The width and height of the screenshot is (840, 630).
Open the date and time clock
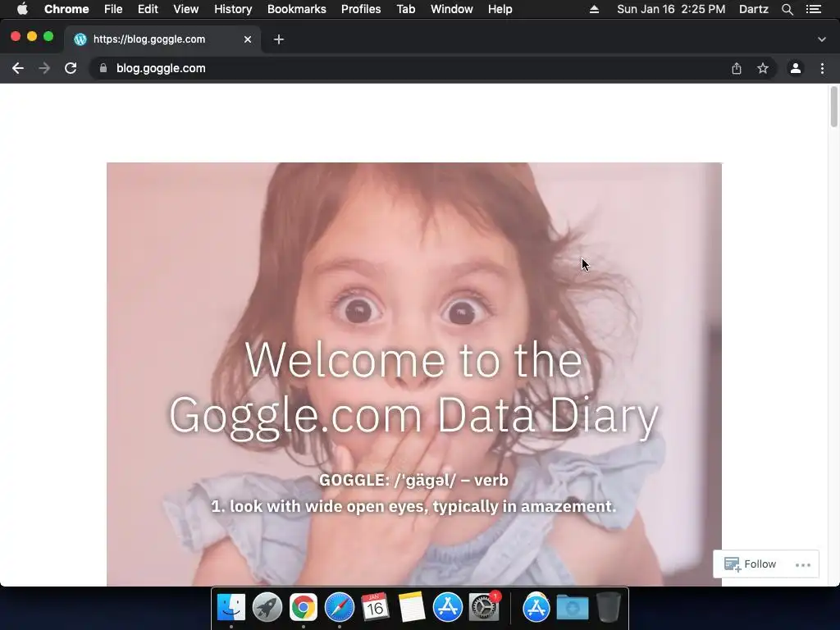[x=671, y=9]
